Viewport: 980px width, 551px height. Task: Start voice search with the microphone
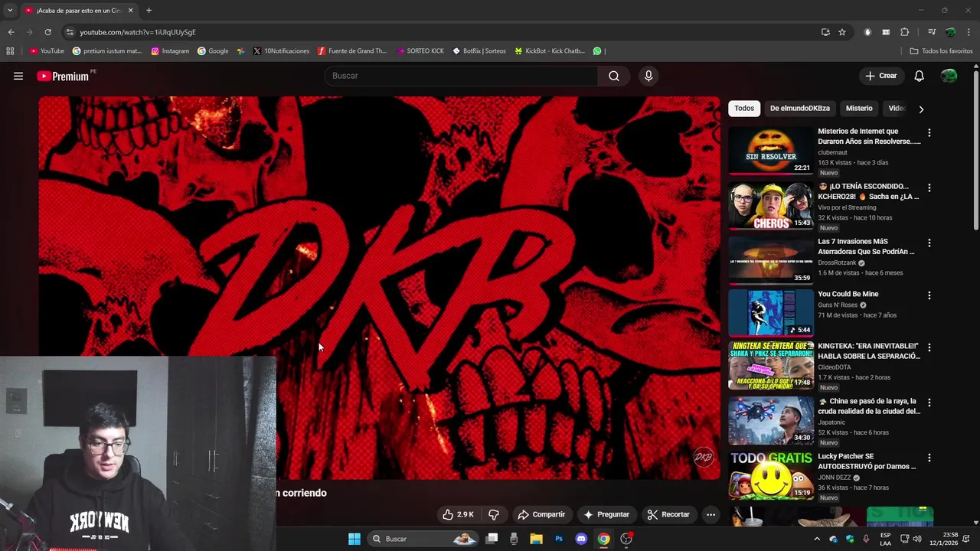[648, 76]
